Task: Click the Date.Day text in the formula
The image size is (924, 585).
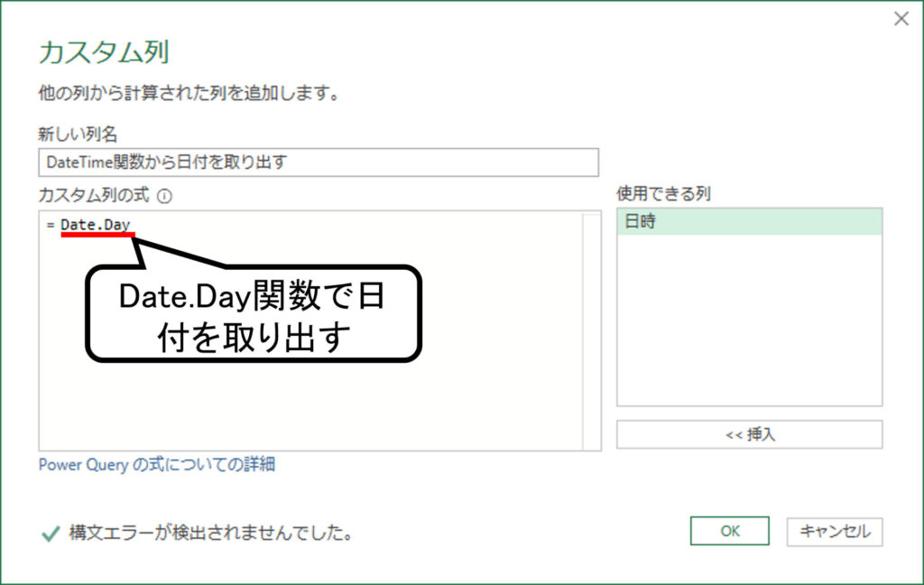Action: tap(95, 225)
